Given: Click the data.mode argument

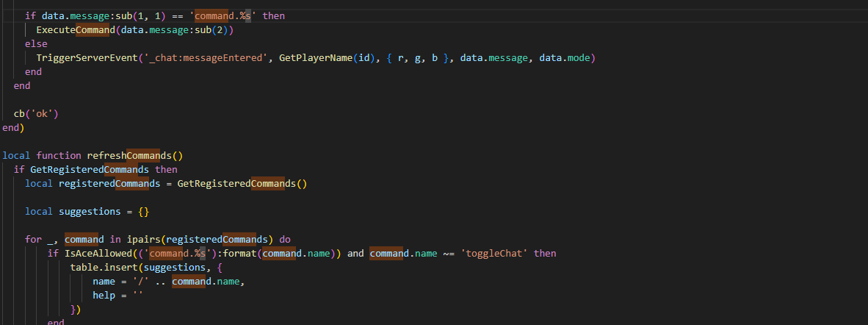Looking at the screenshot, I should point(566,57).
